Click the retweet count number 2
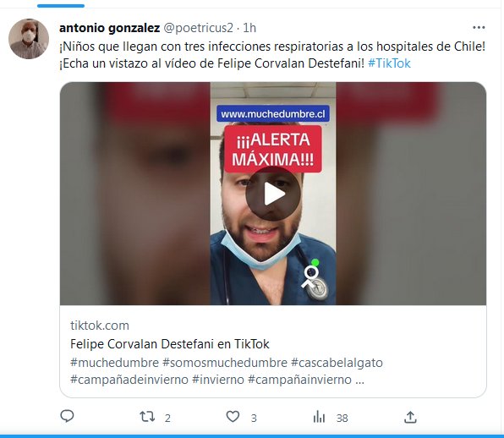Viewport: 504px width, 438px height. tap(167, 418)
